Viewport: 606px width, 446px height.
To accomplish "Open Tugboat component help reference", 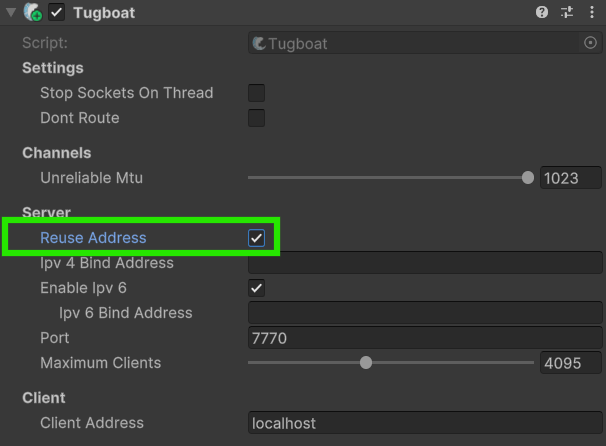I will (542, 12).
